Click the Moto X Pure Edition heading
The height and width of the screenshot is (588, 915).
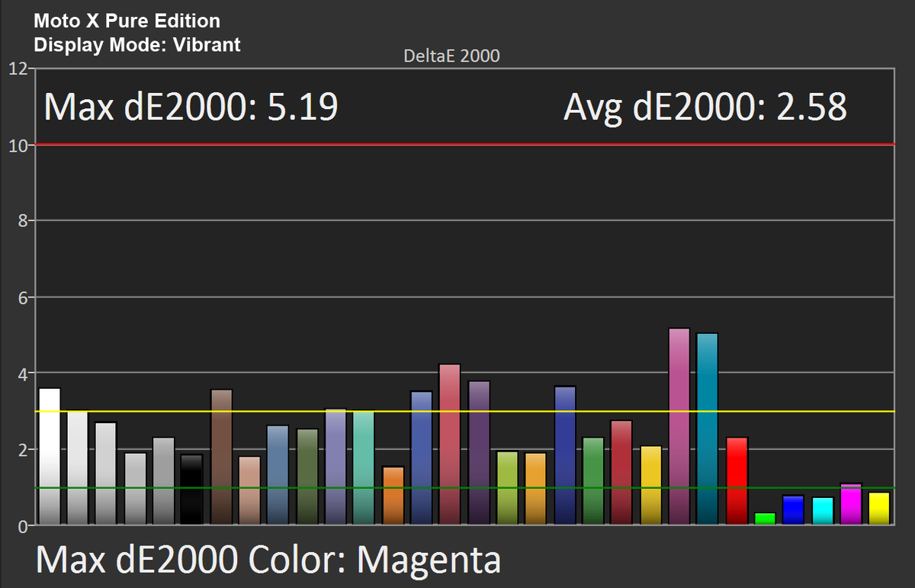(x=127, y=21)
